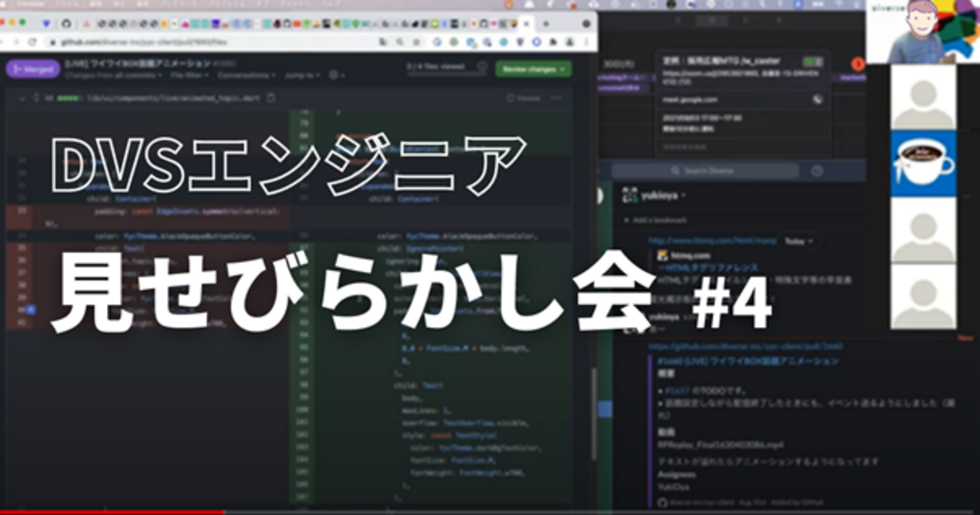
Task: Collapse the animated_topic.dart file diff
Action: click(x=21, y=98)
